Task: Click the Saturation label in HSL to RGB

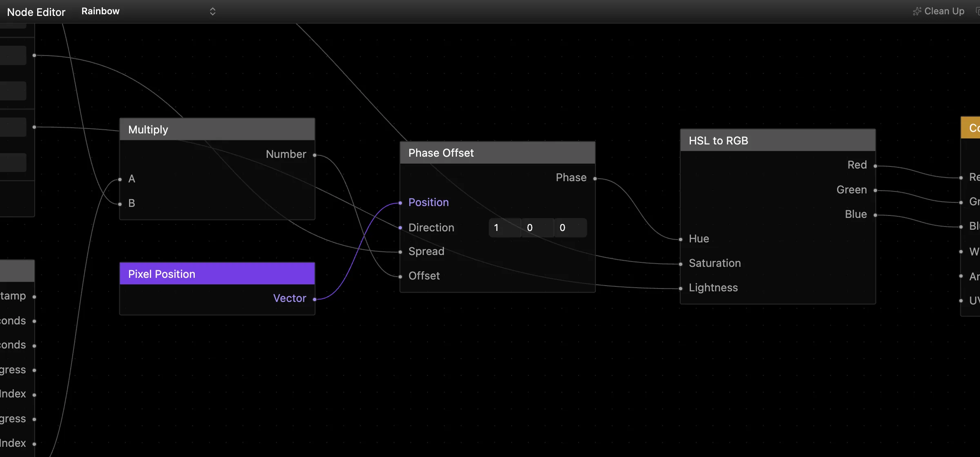Action: (715, 263)
